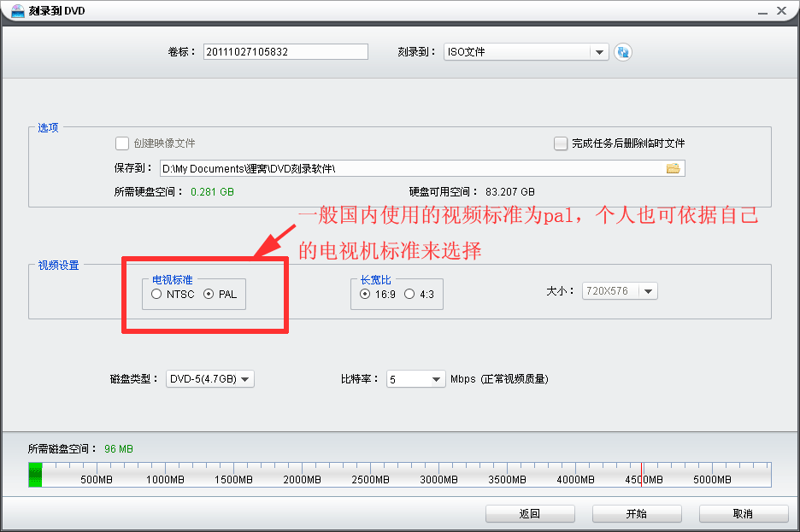Screen dimensions: 800x532
Task: Open the 刻录到 ISO文件 dropdown
Action: (x=526, y=52)
